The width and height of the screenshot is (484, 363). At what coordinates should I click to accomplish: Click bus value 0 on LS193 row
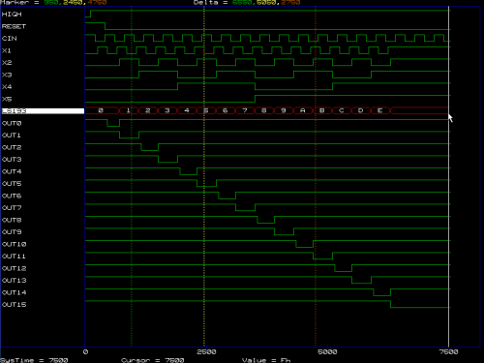(101, 110)
